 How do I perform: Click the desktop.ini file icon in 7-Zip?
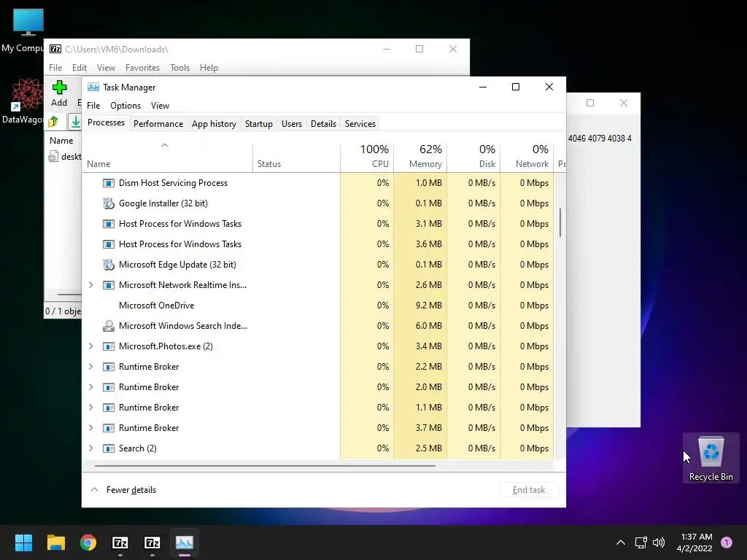coord(53,156)
